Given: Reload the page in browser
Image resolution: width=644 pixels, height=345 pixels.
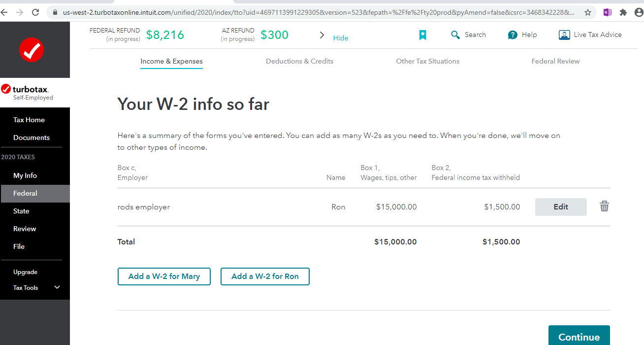Looking at the screenshot, I should 35,12.
